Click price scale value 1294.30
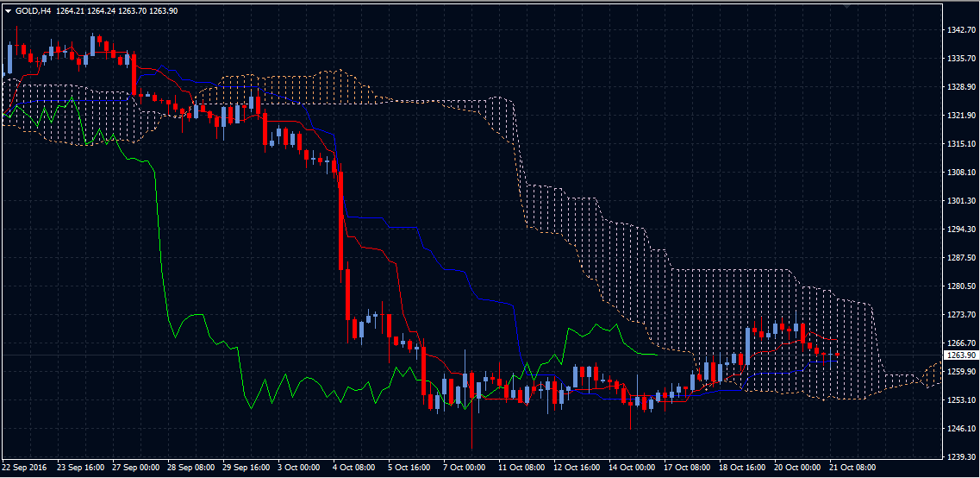 961,229
